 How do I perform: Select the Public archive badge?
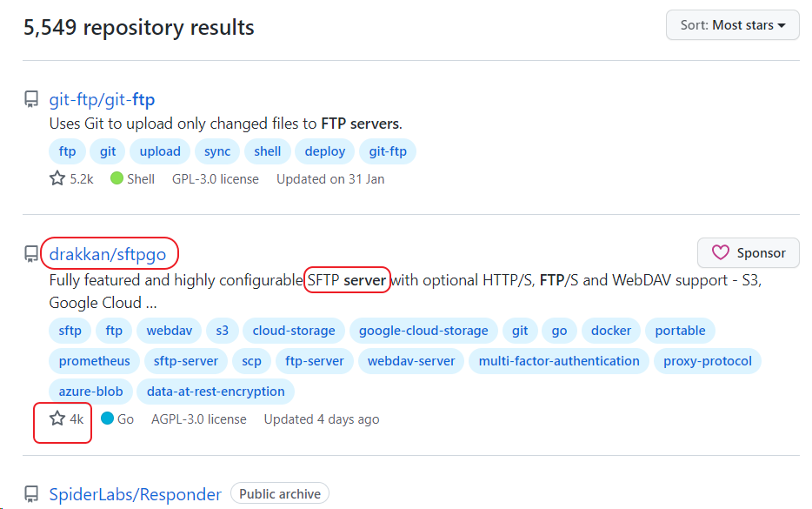(279, 492)
